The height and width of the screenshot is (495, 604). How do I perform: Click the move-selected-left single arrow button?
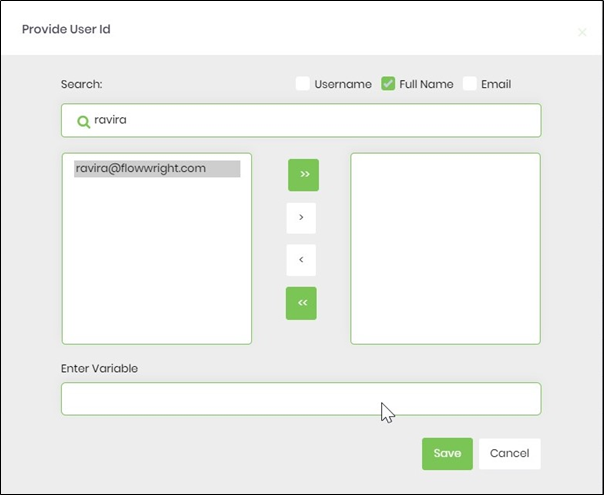tap(301, 260)
